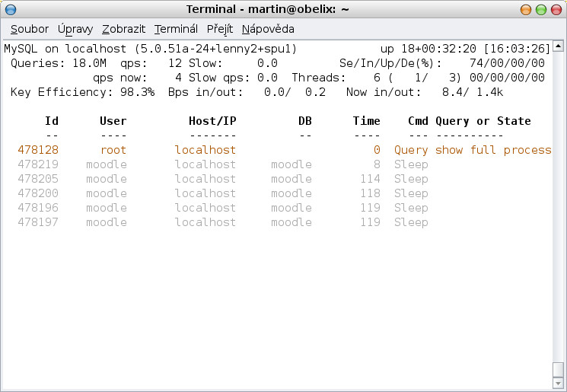Screen dimensions: 567x392
Task: Click process Id 478196
Action: click(x=38, y=208)
